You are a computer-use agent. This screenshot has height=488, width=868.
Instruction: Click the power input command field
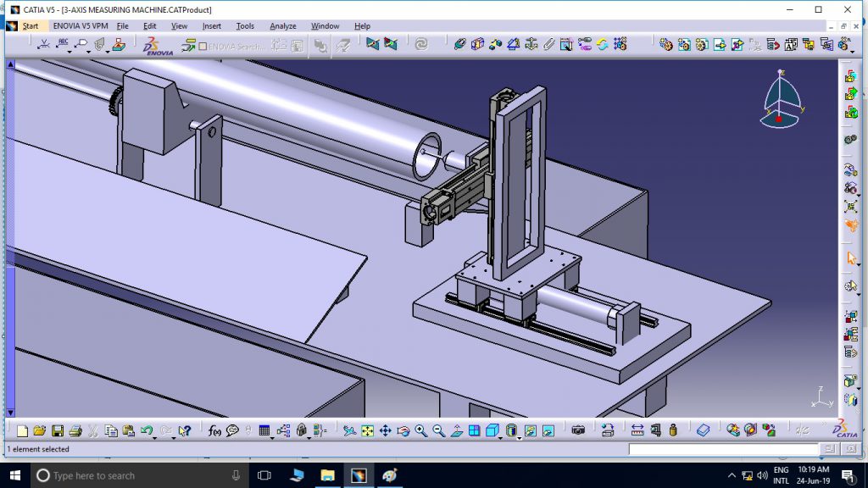point(723,449)
